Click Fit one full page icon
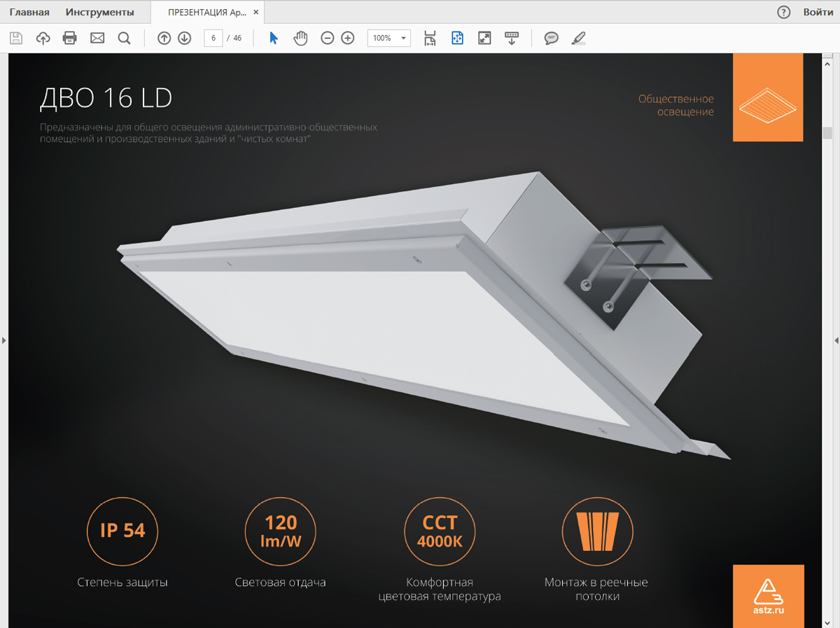This screenshot has height=628, width=840. click(457, 39)
